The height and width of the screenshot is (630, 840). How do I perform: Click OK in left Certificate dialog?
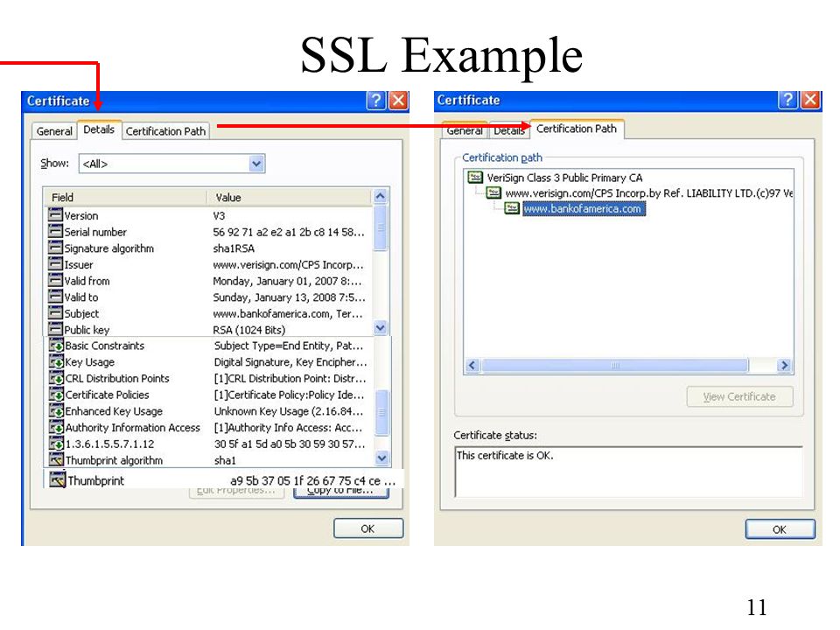pyautogui.click(x=368, y=528)
